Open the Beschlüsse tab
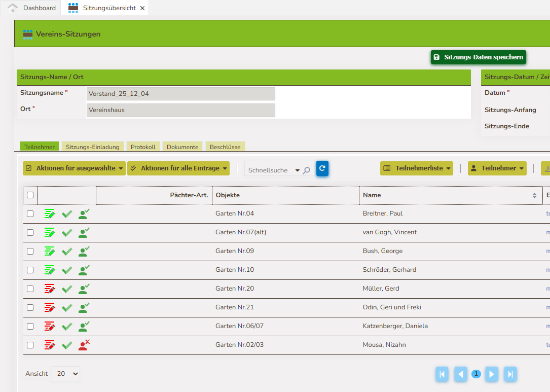The height and width of the screenshot is (392, 550). [x=225, y=147]
